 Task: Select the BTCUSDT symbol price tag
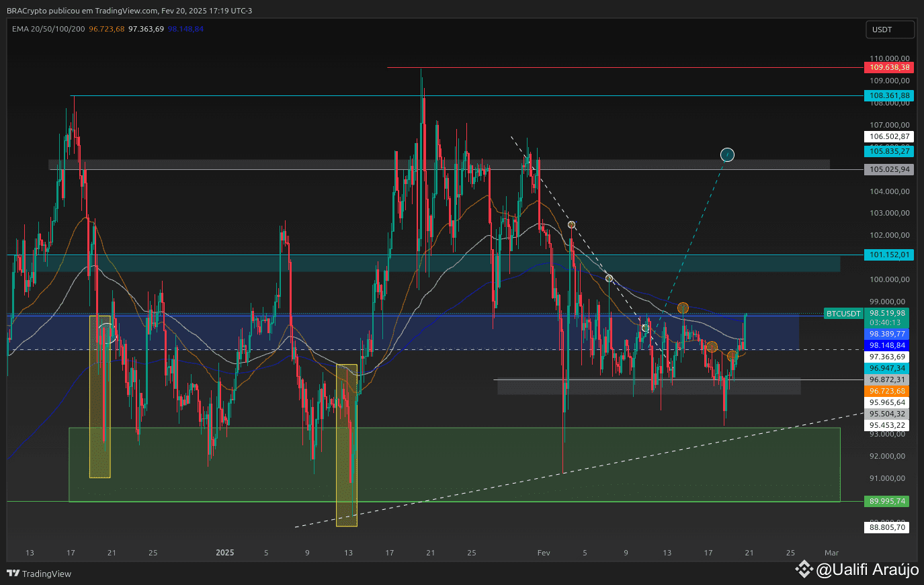843,314
